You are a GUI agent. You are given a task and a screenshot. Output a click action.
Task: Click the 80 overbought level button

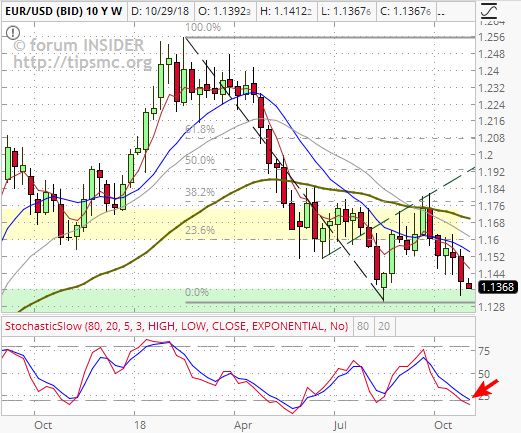click(363, 326)
